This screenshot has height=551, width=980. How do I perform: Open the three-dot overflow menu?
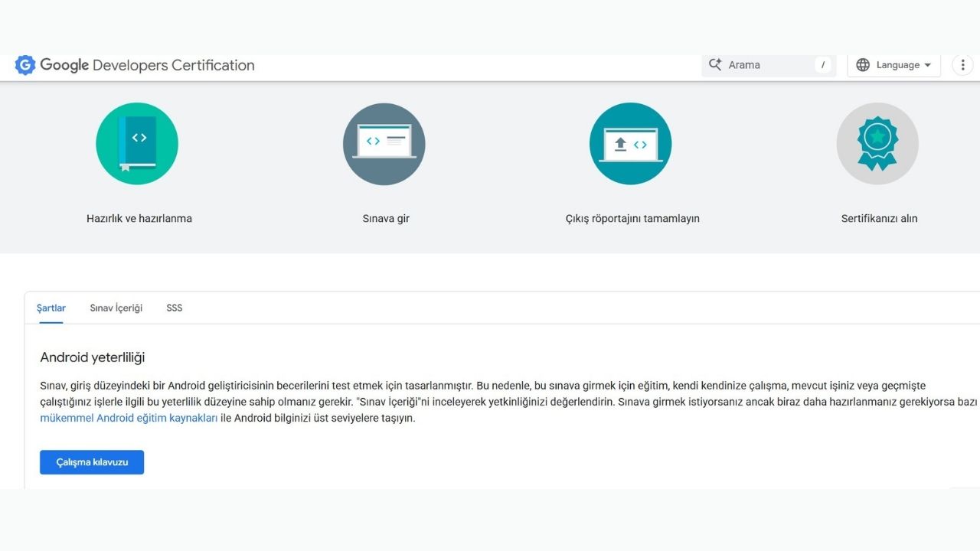(962, 64)
